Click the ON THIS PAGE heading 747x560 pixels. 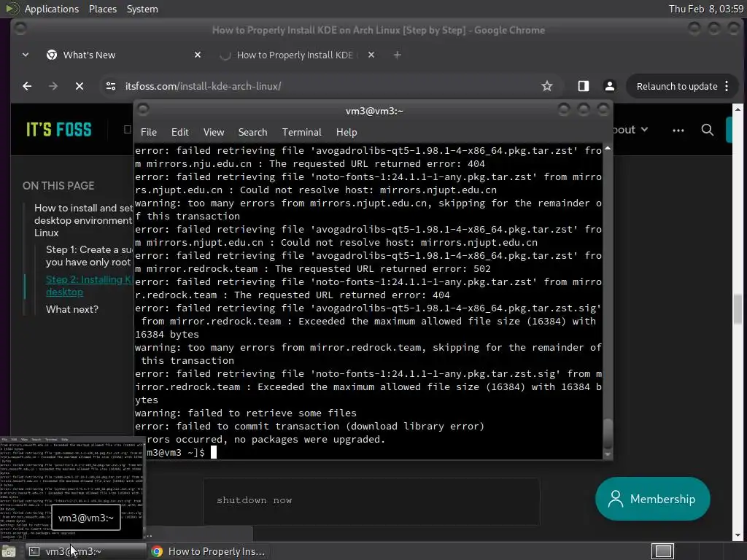tap(58, 186)
